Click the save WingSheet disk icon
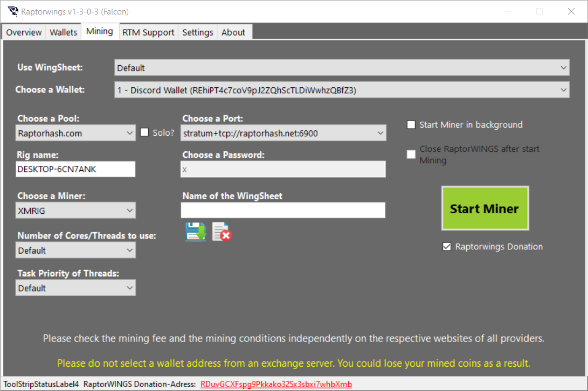The height and width of the screenshot is (391, 588). pos(196,232)
